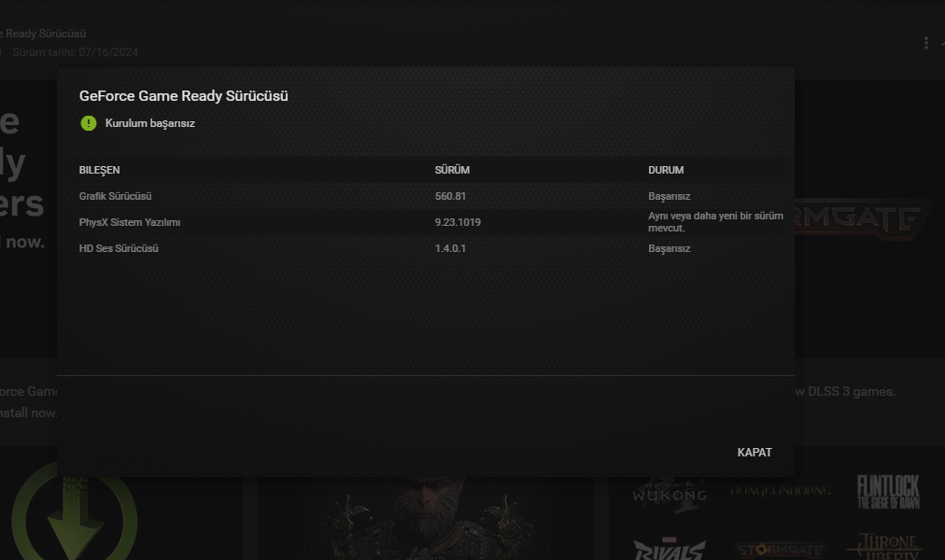
Task: Click the SÜRÜM column header
Action: tap(452, 171)
